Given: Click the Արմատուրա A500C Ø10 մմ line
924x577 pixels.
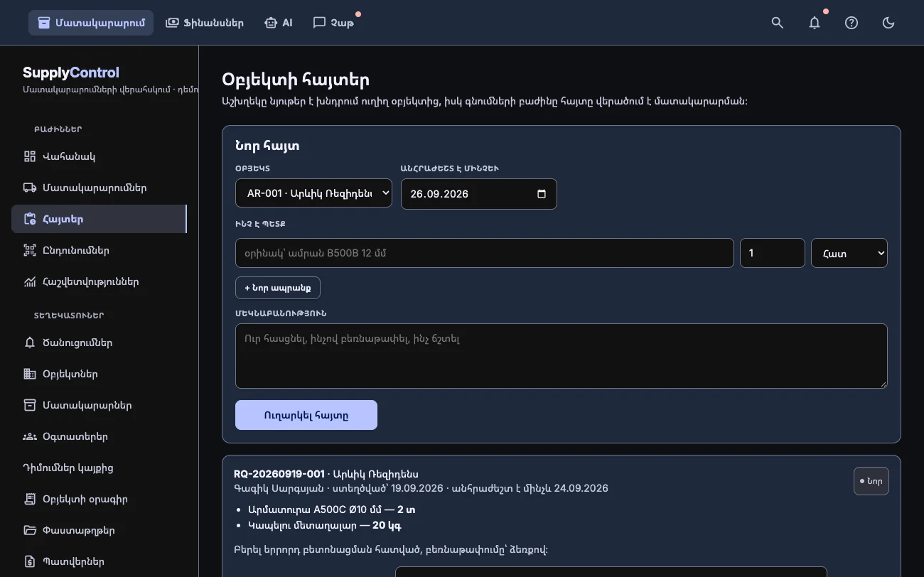Looking at the screenshot, I should (332, 509).
